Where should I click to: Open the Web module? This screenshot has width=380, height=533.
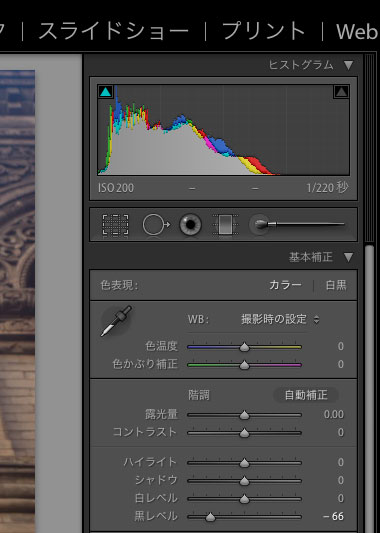coord(358,32)
